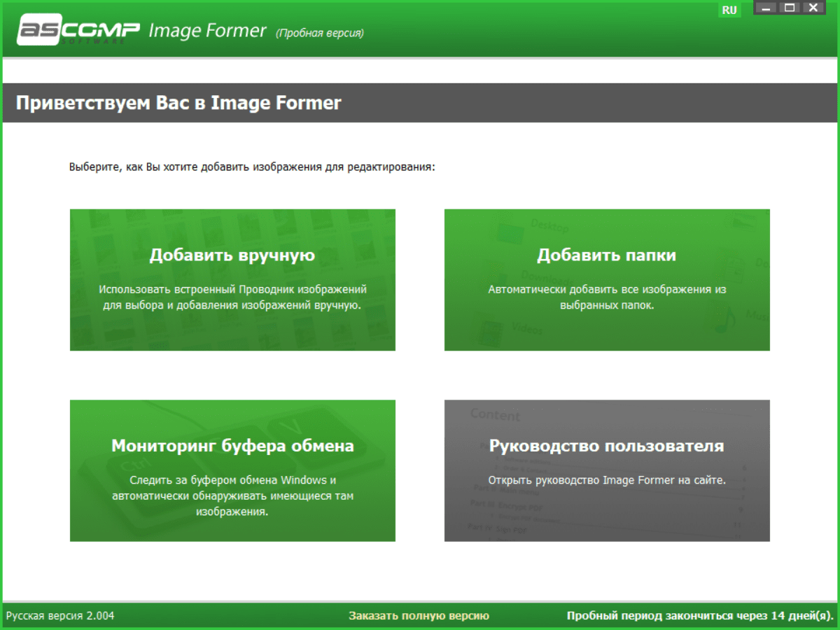The width and height of the screenshot is (840, 630).
Task: Close the Image Former window
Action: coord(813,8)
